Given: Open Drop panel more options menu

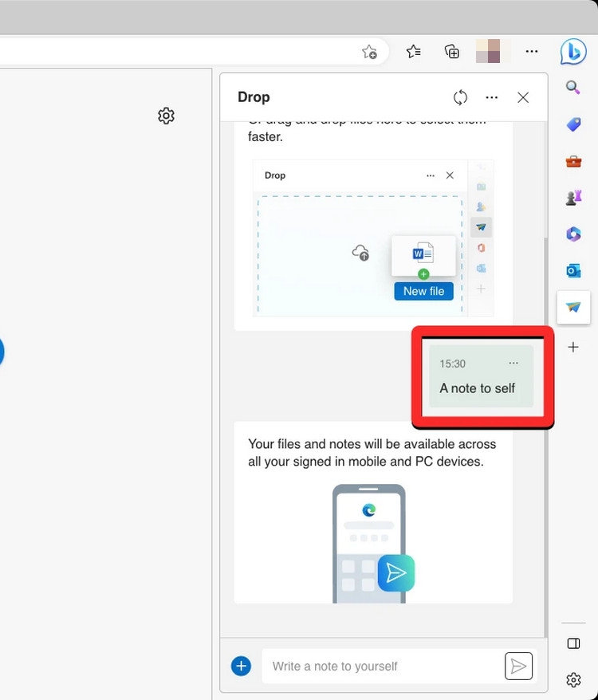Looking at the screenshot, I should coord(492,97).
